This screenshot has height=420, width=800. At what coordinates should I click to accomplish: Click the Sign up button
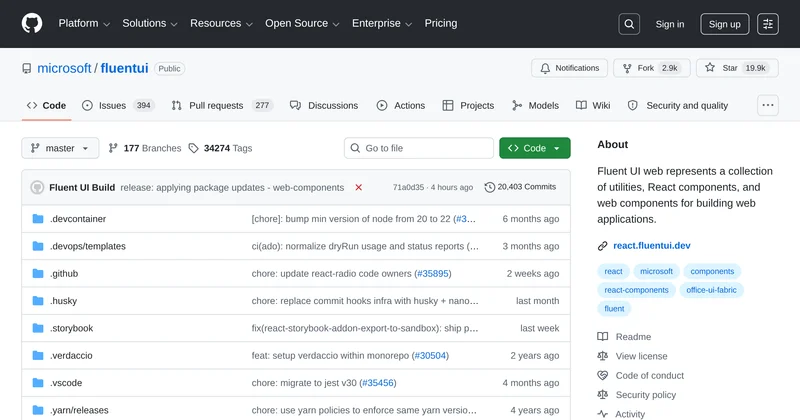point(724,24)
